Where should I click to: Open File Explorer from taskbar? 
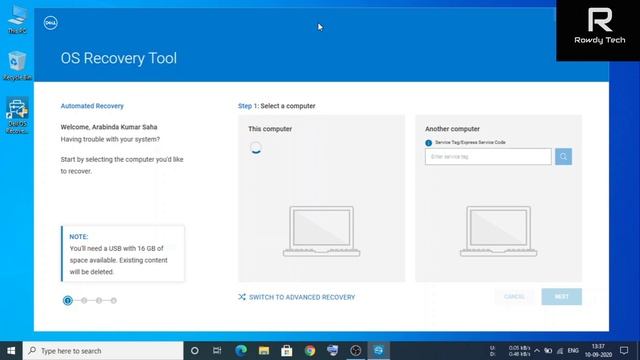[264, 351]
